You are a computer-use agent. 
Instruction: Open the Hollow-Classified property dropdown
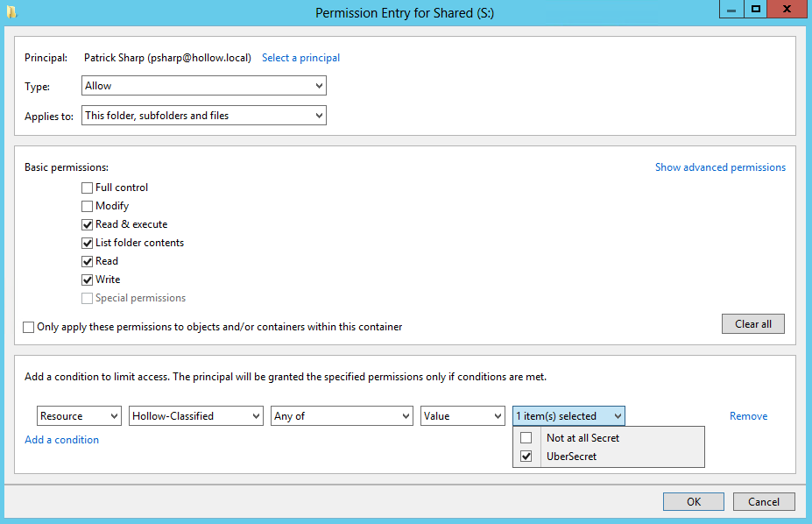click(195, 416)
